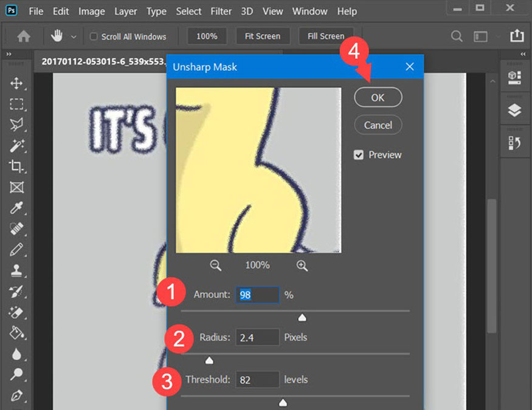Select the Magic Wand tool
Viewport: 532px width, 410px height.
[16, 146]
